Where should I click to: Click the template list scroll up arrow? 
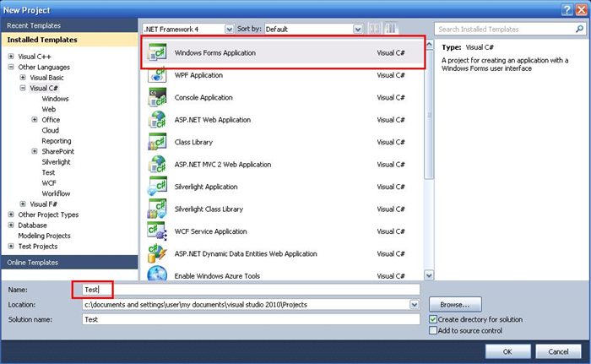(x=429, y=45)
